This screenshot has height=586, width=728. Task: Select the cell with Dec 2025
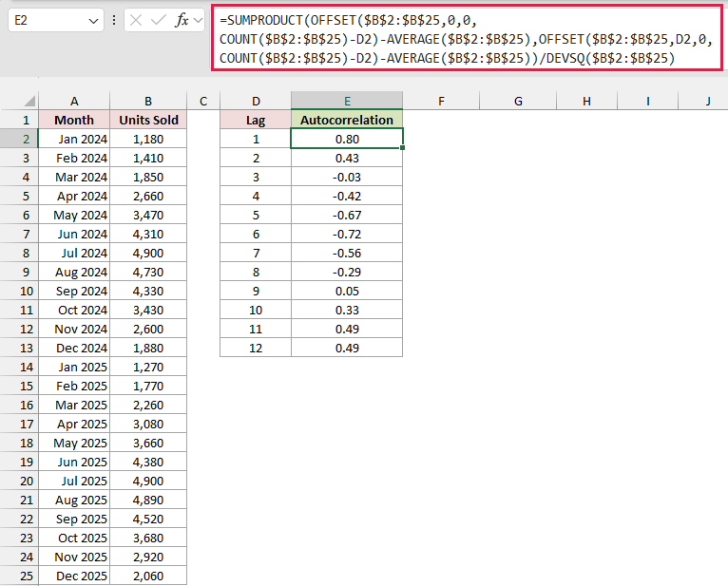point(74,576)
